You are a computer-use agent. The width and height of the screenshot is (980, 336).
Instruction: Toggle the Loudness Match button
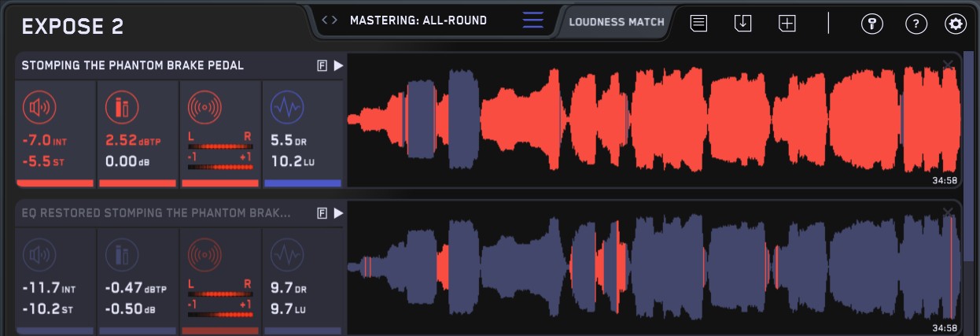pyautogui.click(x=617, y=22)
